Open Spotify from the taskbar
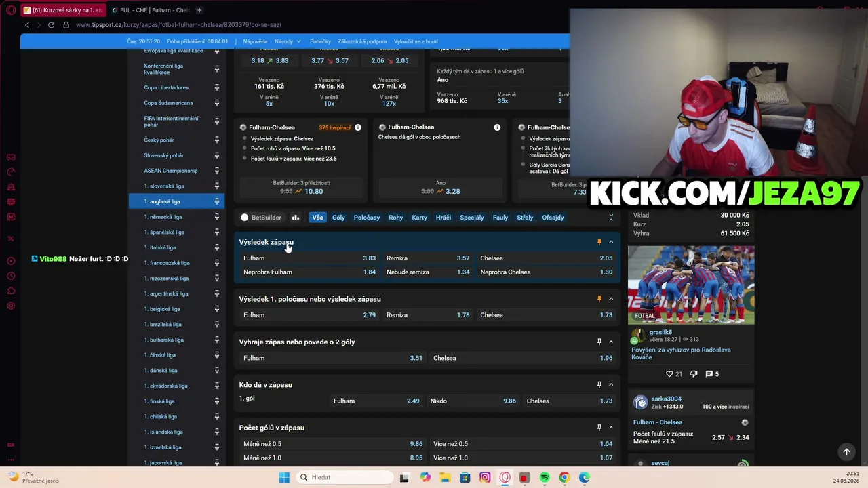Viewport: 868px width, 488px height. [545, 477]
